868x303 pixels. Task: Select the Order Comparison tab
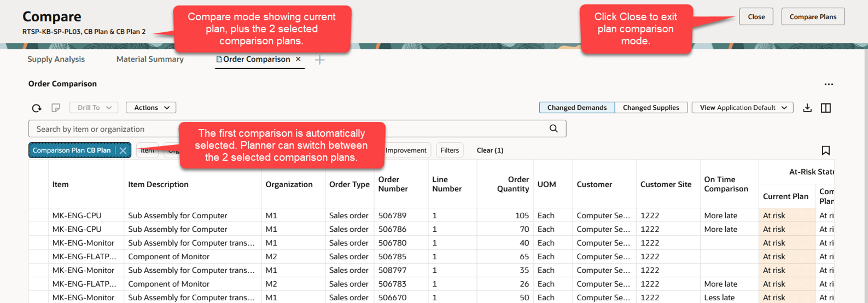coord(256,59)
